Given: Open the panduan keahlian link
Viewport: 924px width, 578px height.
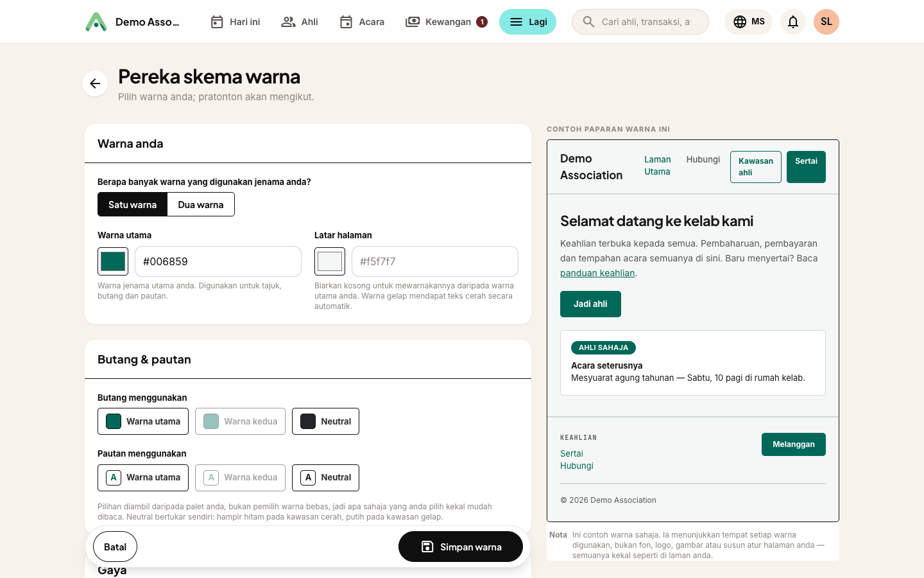Looking at the screenshot, I should tap(597, 273).
